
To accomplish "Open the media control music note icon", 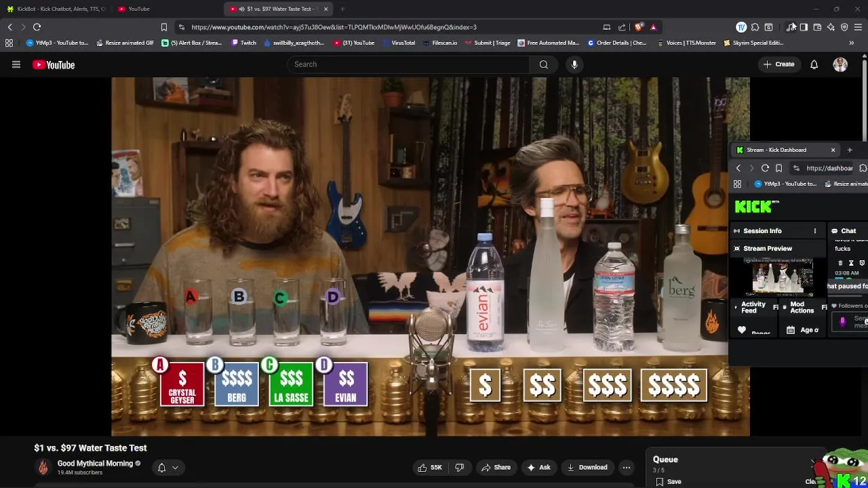I will 791,27.
